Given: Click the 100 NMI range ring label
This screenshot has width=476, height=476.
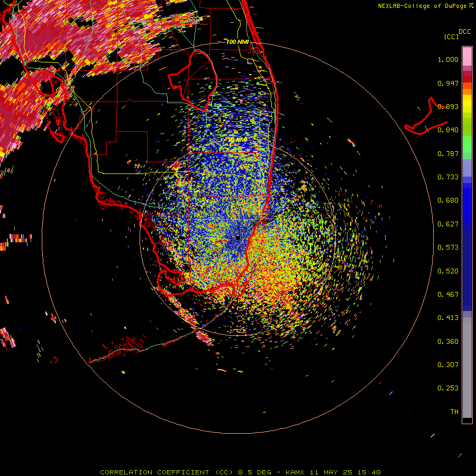Looking at the screenshot, I should [x=237, y=42].
